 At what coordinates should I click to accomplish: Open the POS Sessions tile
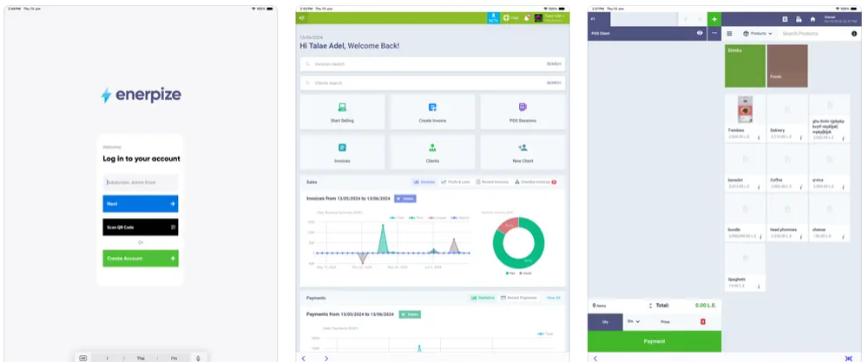coord(523,112)
